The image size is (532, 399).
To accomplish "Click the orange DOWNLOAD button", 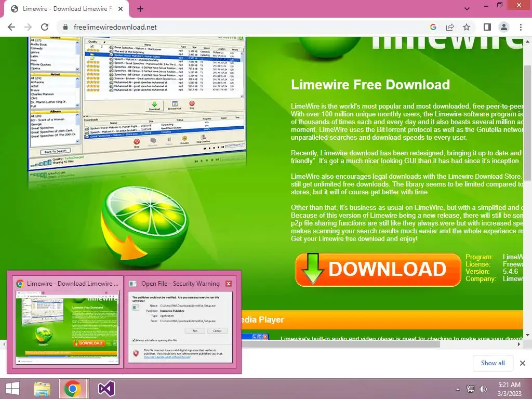I will [x=378, y=270].
